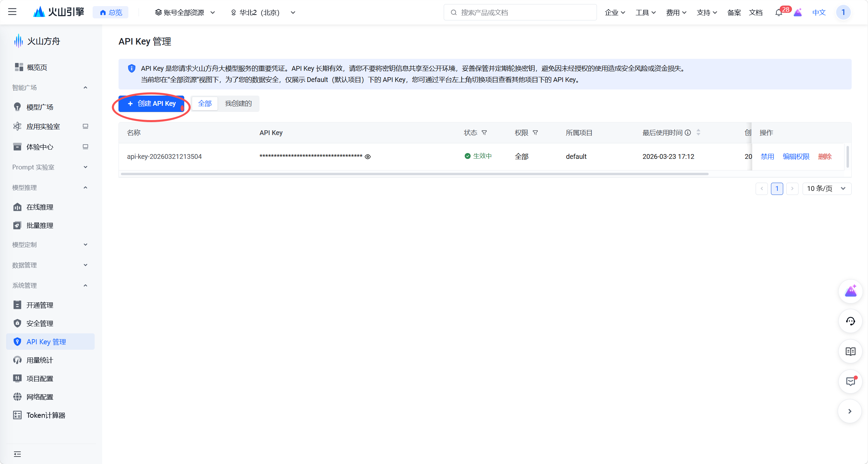Open the customer service headset button
The height and width of the screenshot is (464, 868).
point(850,321)
